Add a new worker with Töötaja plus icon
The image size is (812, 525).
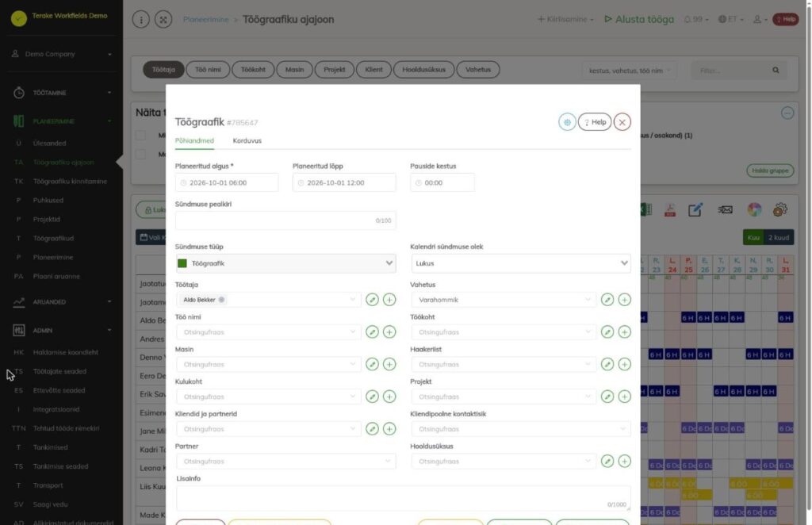tap(389, 300)
